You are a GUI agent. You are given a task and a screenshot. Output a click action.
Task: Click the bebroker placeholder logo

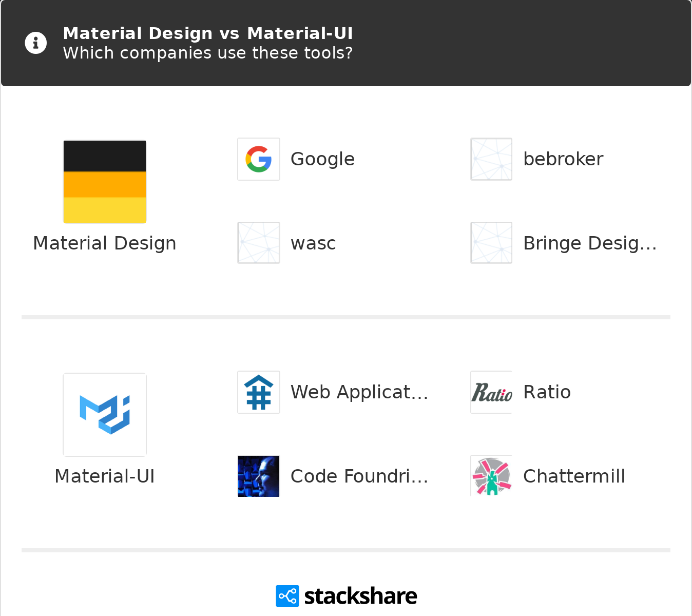(x=491, y=159)
